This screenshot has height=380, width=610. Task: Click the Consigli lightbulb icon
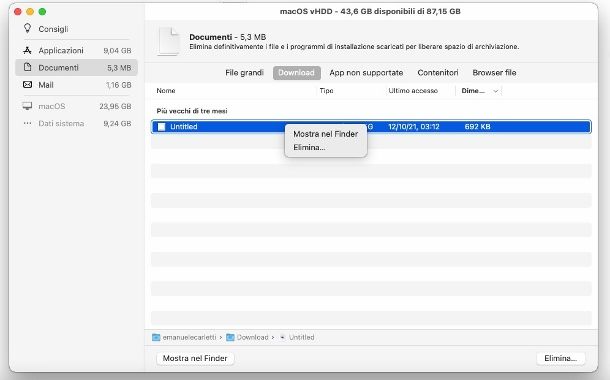click(27, 28)
